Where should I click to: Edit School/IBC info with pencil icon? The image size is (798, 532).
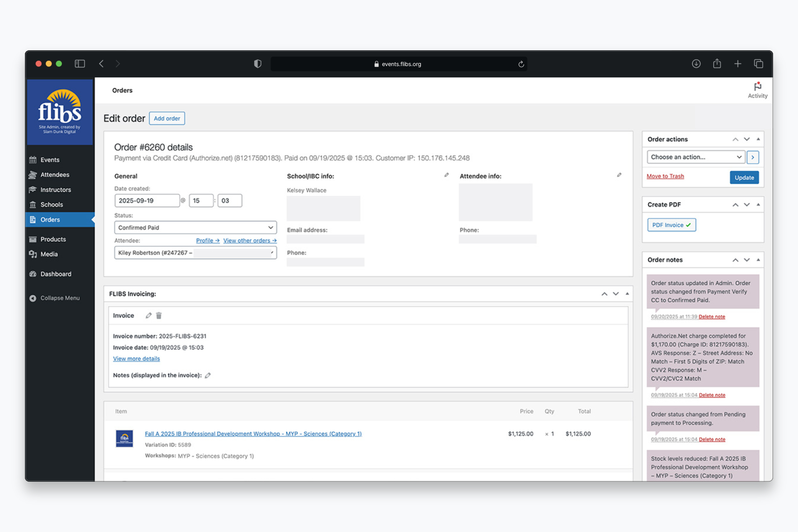pyautogui.click(x=446, y=175)
